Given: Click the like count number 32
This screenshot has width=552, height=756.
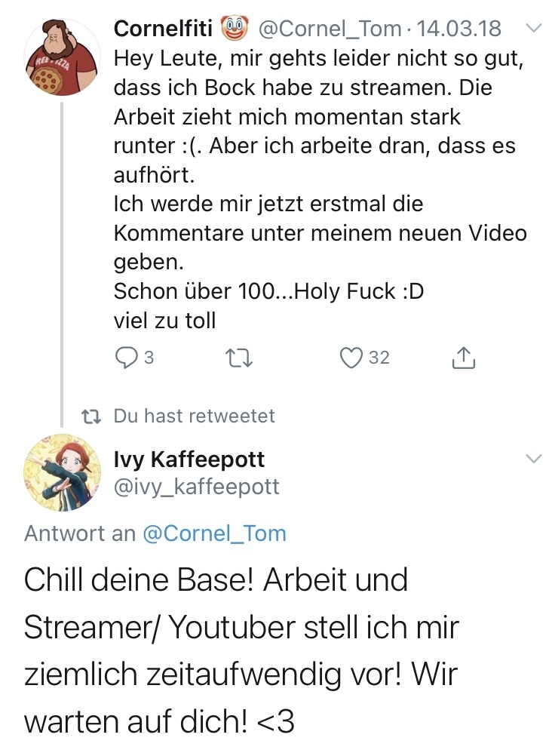Looking at the screenshot, I should 379,358.
